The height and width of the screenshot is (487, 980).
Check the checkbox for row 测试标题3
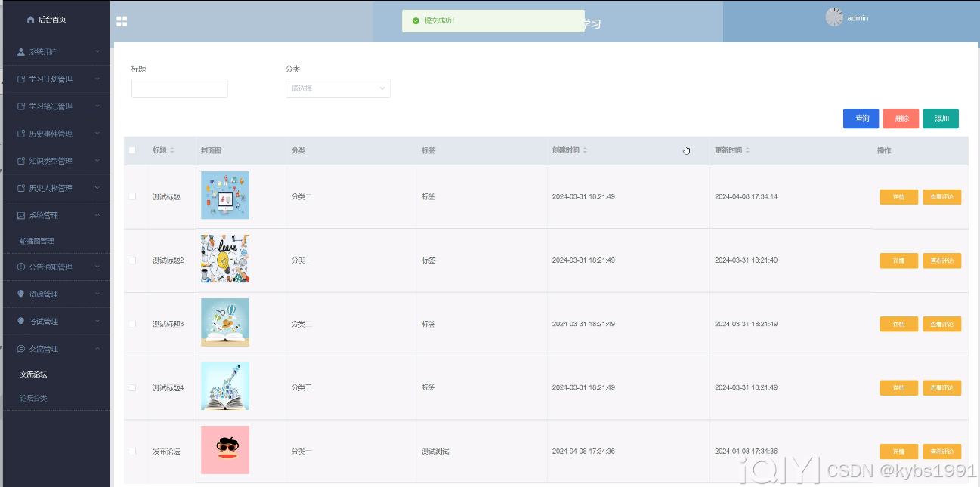click(x=132, y=324)
